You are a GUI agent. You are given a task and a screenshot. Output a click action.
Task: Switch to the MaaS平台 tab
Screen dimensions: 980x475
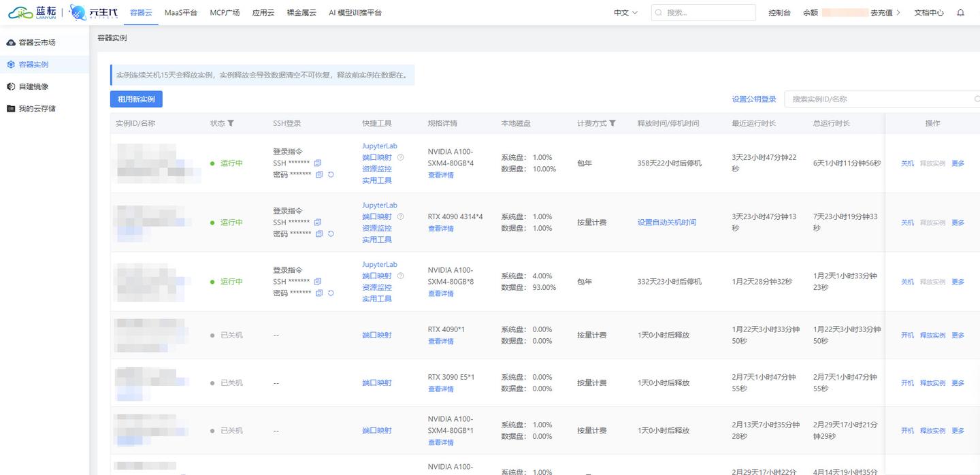pos(181,13)
